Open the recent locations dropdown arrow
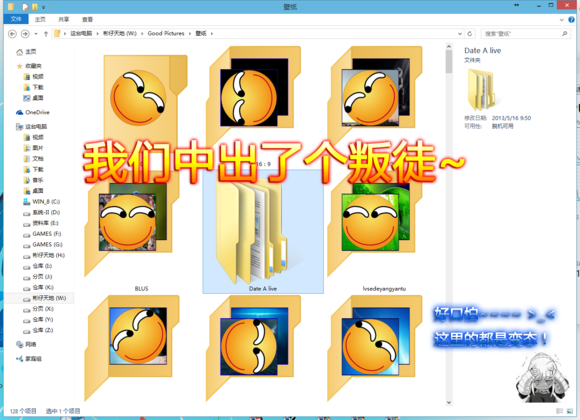The image size is (580, 420). click(x=36, y=34)
